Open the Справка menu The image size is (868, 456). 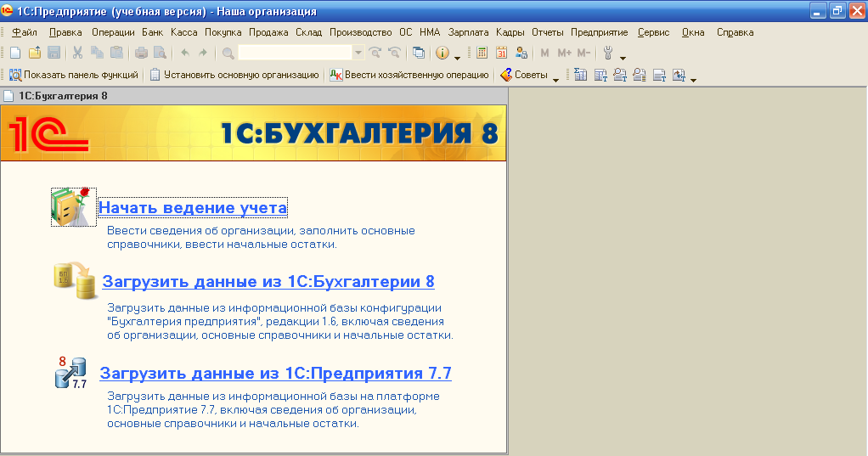(x=736, y=32)
